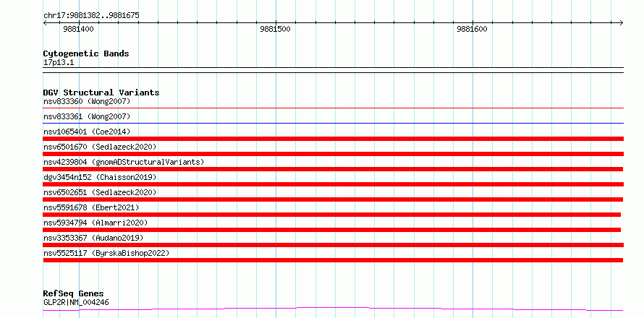Click the red bar under nsv5525117

pos(333,260)
